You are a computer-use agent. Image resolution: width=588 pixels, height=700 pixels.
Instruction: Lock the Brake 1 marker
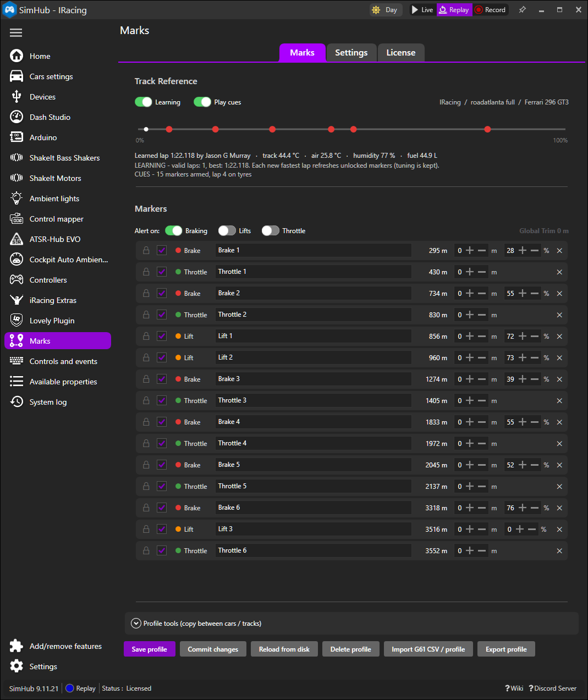[146, 250]
